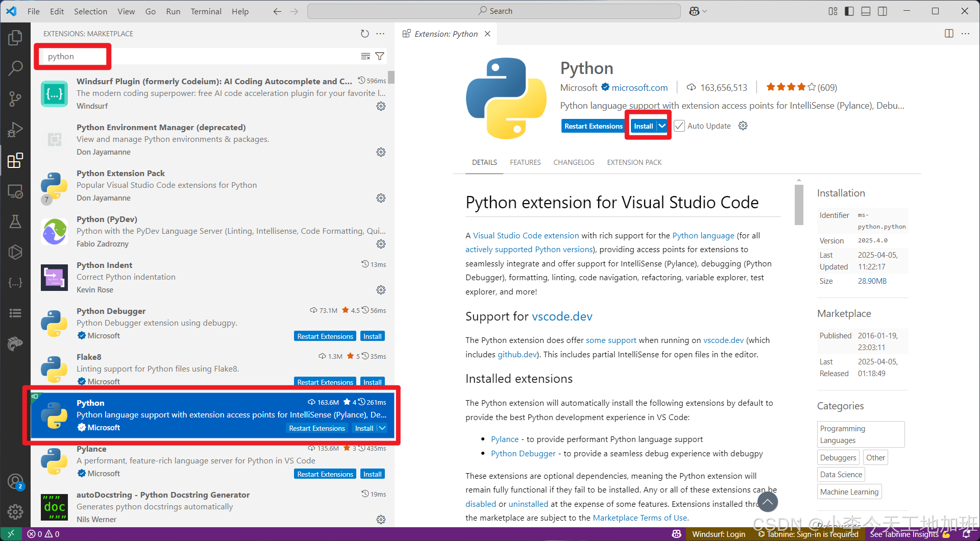Open Machine Learning category
This screenshot has width=980, height=541.
(849, 492)
